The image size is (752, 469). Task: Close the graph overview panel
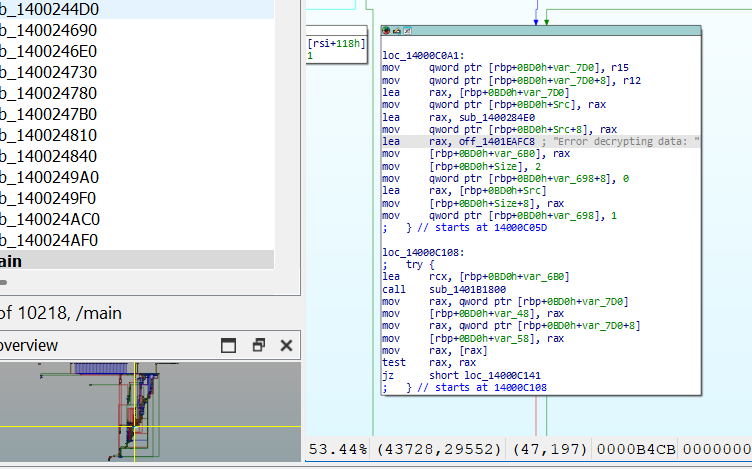pyautogui.click(x=286, y=345)
